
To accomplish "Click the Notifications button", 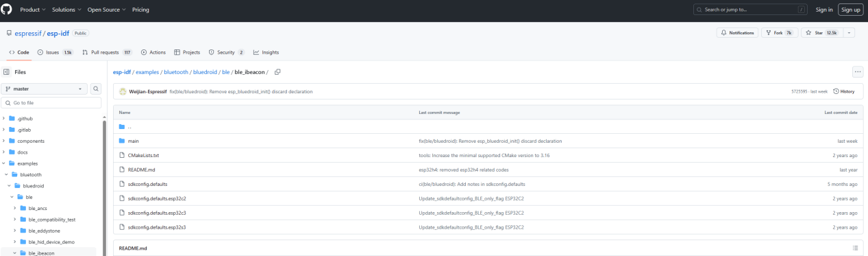I will click(737, 33).
